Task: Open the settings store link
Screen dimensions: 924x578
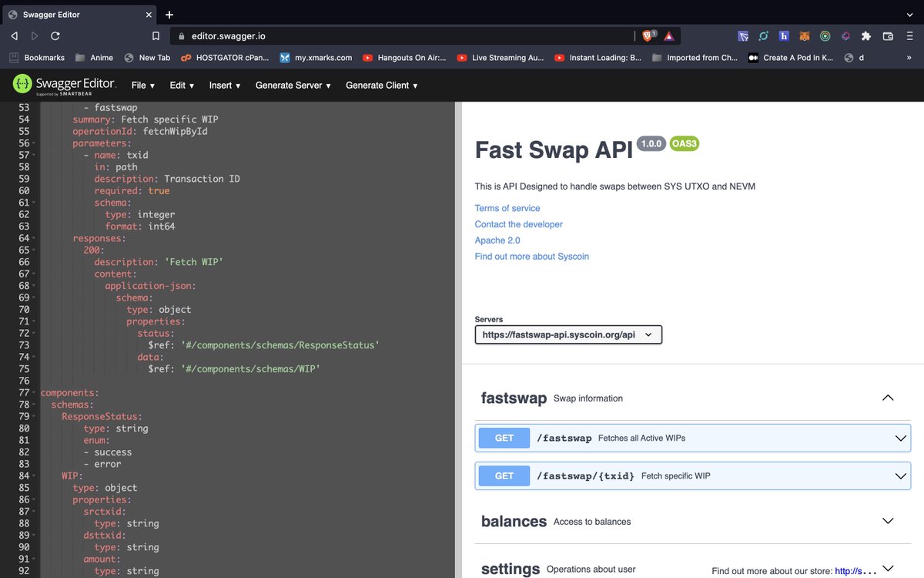Action: pyautogui.click(x=855, y=571)
